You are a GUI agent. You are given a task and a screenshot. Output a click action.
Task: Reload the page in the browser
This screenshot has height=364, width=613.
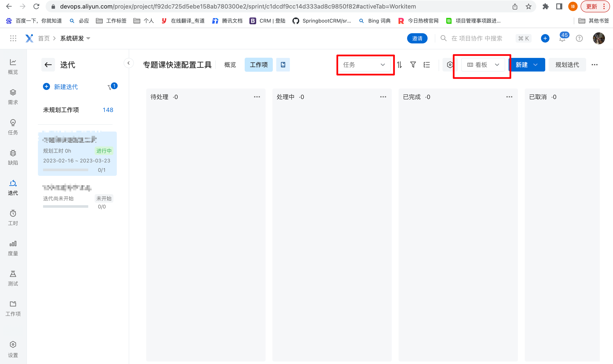(x=36, y=6)
